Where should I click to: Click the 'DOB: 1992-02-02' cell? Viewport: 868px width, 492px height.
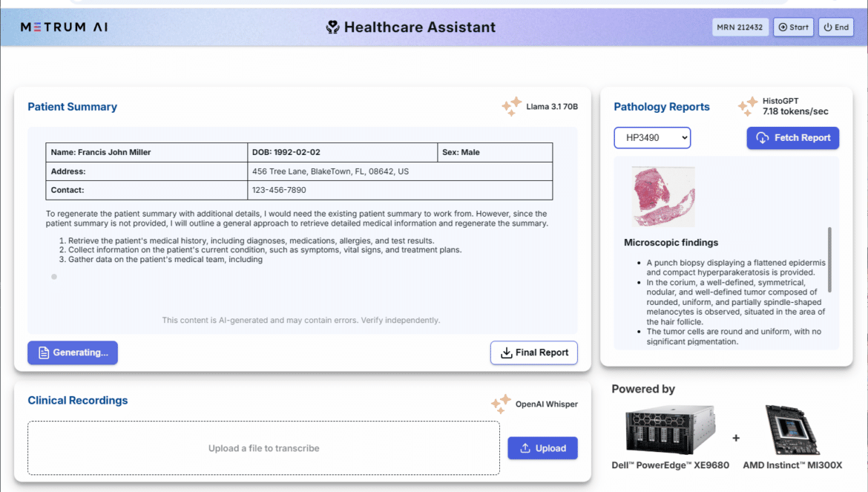pos(342,152)
